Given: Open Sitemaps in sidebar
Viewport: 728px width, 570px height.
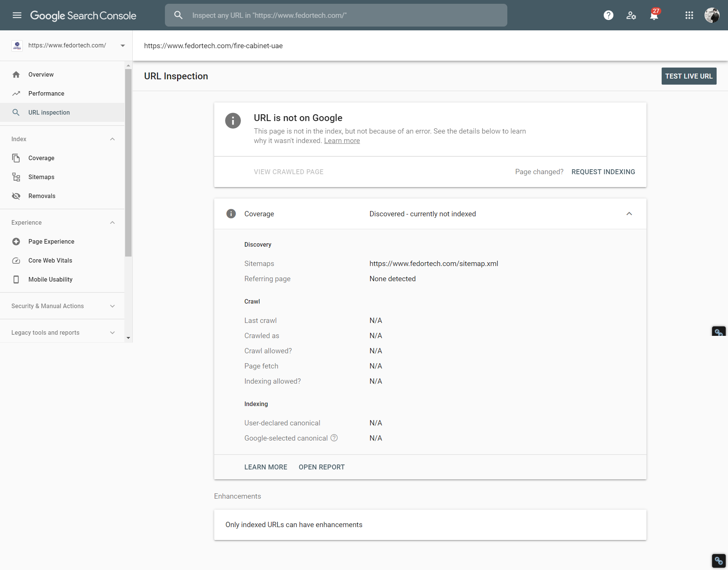Looking at the screenshot, I should (x=62, y=177).
